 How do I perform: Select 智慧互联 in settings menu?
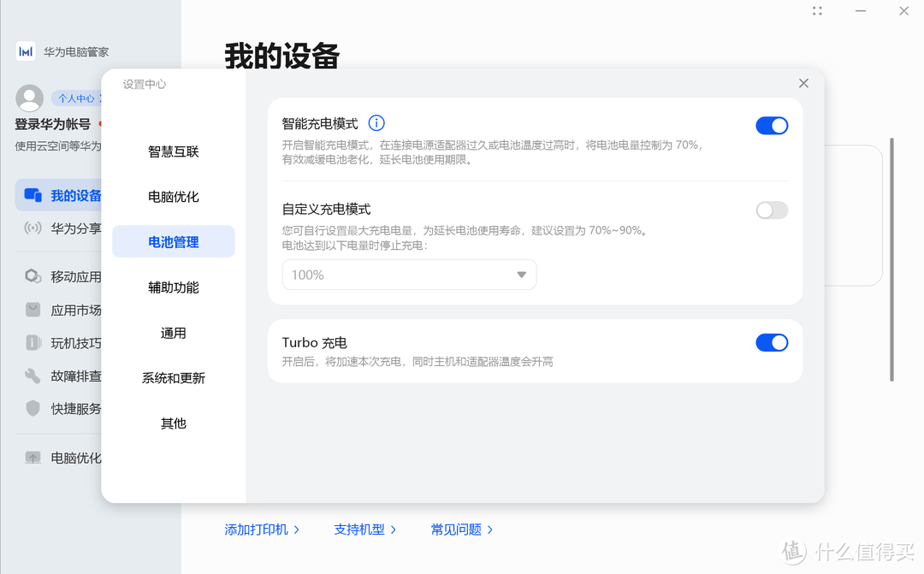(x=173, y=151)
